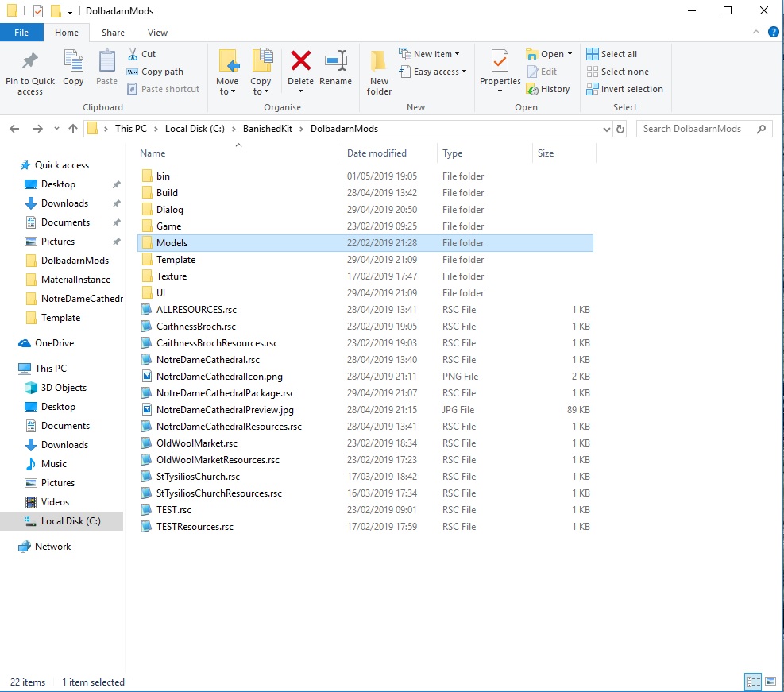Viewport: 784px width, 692px height.
Task: Click the red Delete icon
Action: pyautogui.click(x=300, y=61)
